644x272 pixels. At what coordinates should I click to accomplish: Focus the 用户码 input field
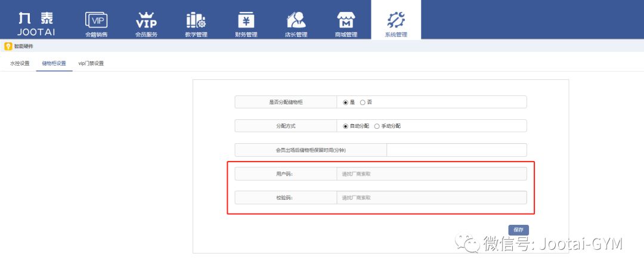(432, 174)
